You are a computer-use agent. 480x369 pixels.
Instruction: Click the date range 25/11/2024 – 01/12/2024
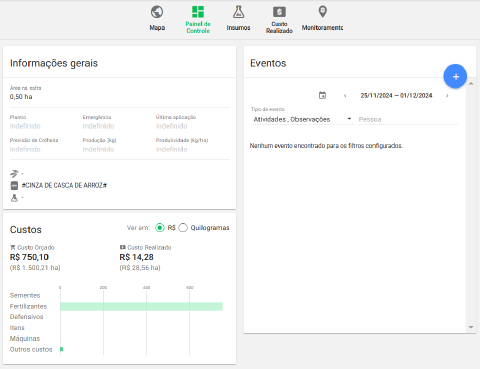(396, 96)
